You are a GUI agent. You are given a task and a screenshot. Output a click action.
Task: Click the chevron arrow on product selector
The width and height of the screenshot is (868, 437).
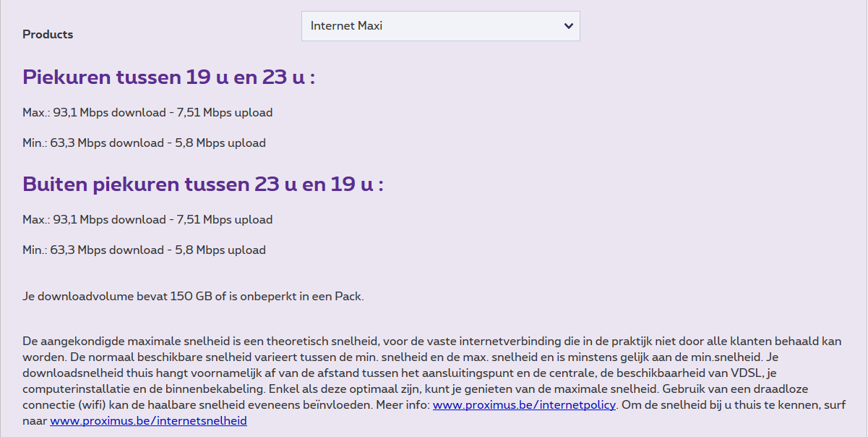tap(568, 26)
